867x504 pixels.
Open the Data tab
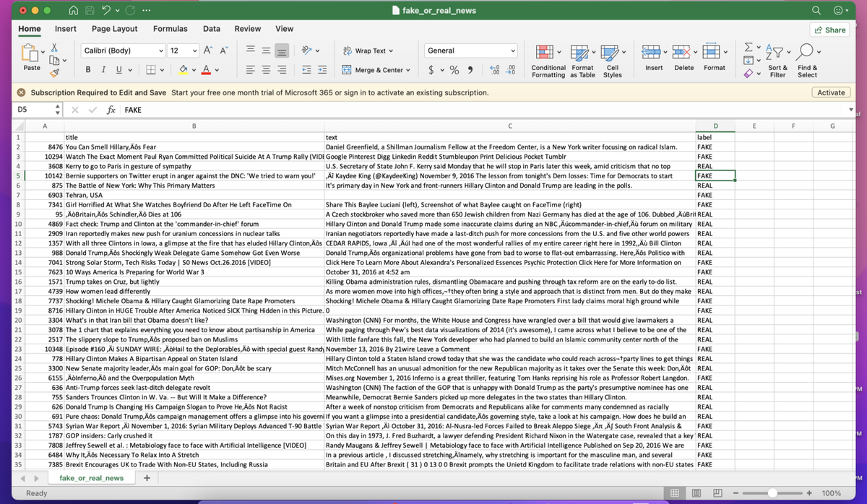pyautogui.click(x=212, y=29)
